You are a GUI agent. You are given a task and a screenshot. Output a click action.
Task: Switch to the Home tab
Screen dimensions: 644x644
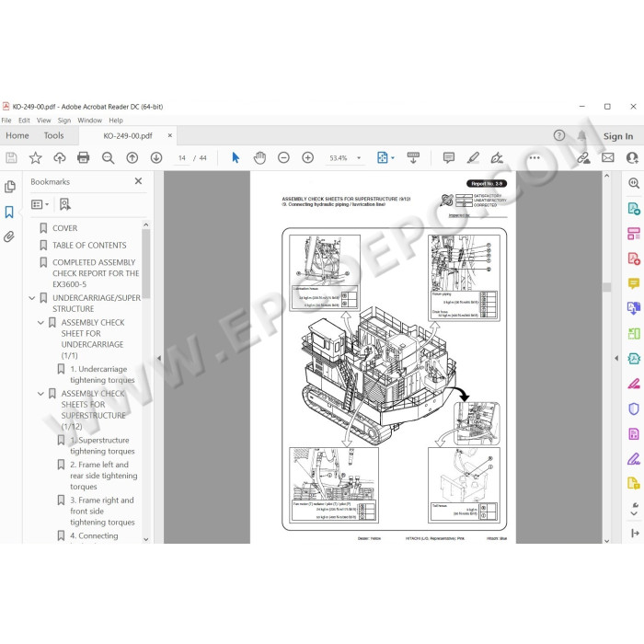point(17,135)
